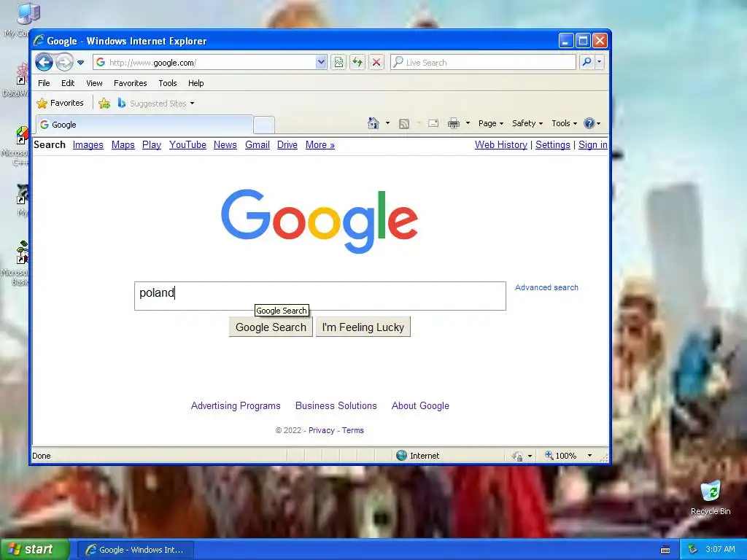
Task: Click the address bar URL field
Action: tap(205, 63)
